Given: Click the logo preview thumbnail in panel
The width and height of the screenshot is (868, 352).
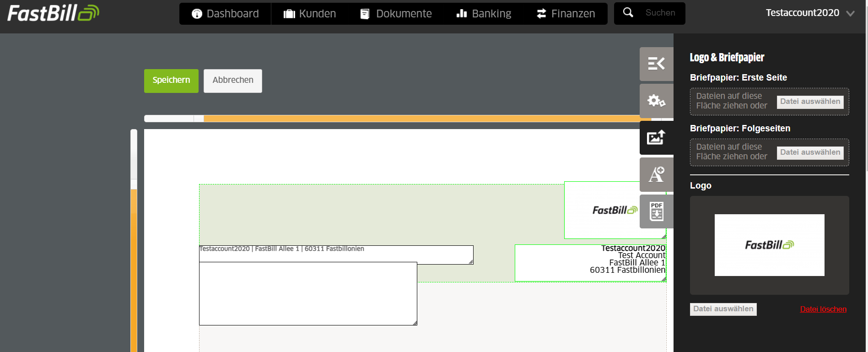Looking at the screenshot, I should coord(769,245).
